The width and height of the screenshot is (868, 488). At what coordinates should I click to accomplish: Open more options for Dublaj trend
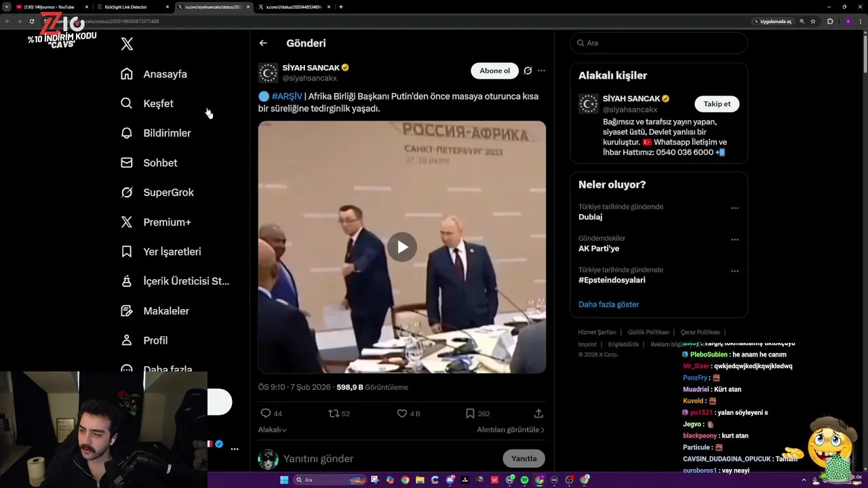(734, 208)
